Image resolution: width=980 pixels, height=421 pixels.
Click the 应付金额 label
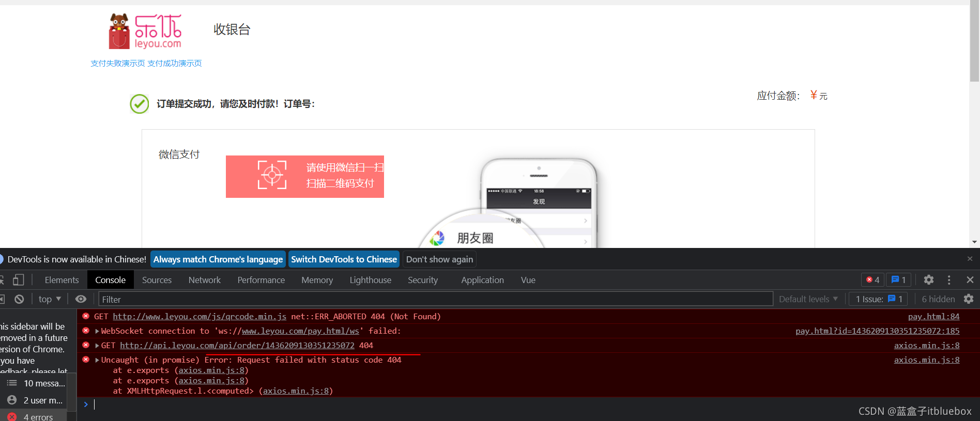point(778,96)
